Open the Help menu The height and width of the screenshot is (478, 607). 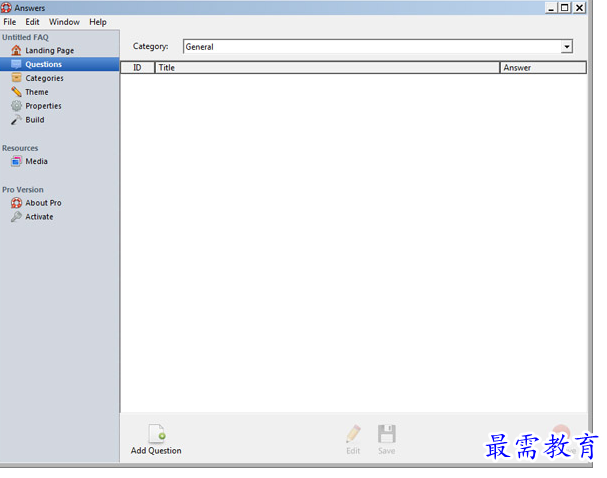click(98, 22)
